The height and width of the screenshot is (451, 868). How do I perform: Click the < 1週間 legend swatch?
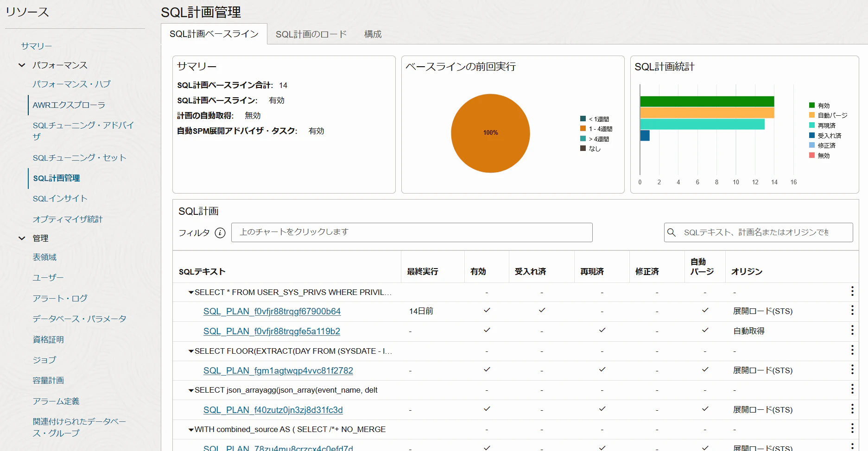pyautogui.click(x=583, y=119)
